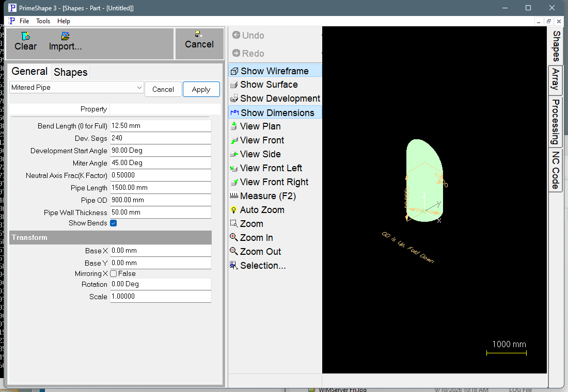Click the Bend Length value field
This screenshot has height=392, width=568.
[x=161, y=126]
